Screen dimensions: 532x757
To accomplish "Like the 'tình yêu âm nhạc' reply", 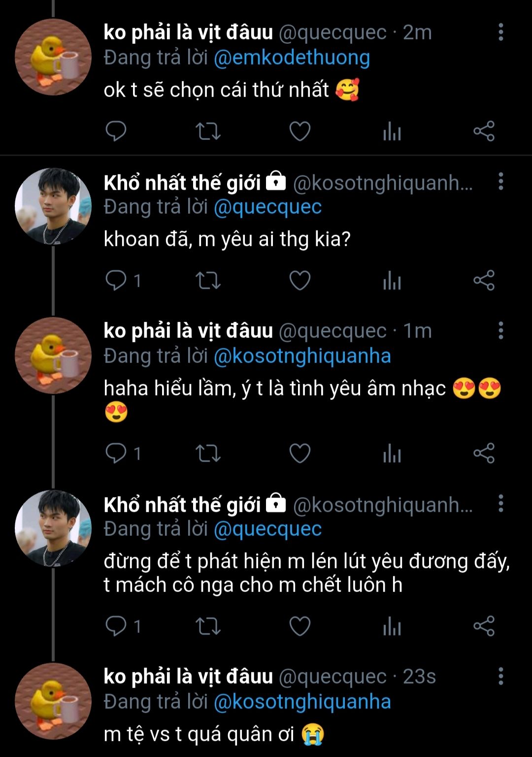I will coord(299,453).
